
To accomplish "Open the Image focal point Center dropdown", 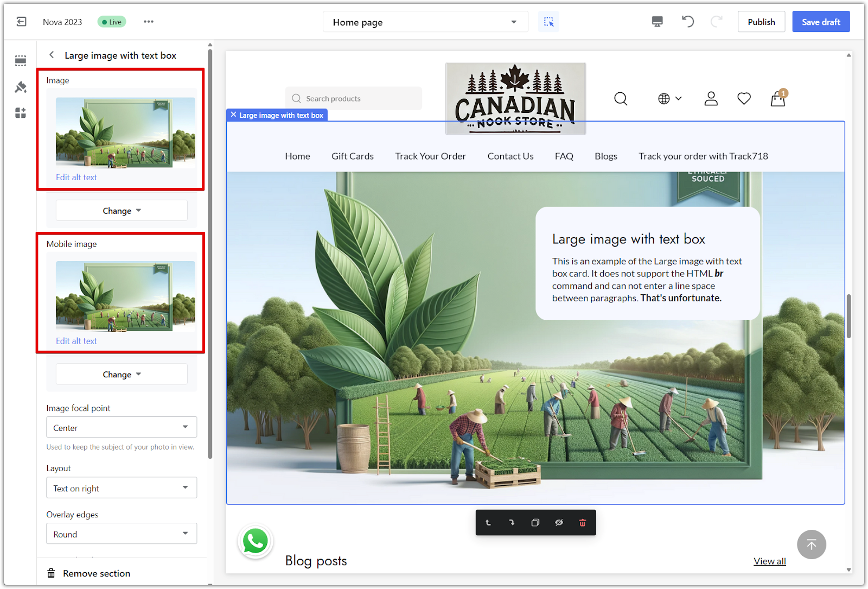I will [122, 427].
